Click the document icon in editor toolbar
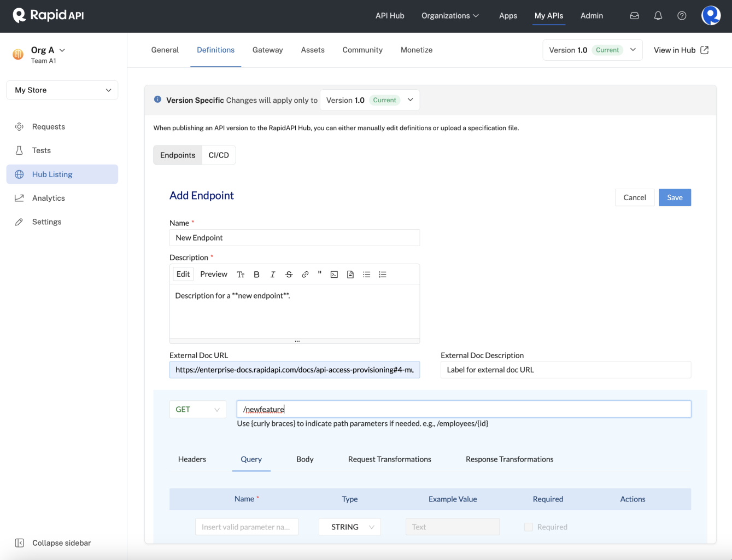Viewport: 732px width, 560px height. click(x=350, y=275)
